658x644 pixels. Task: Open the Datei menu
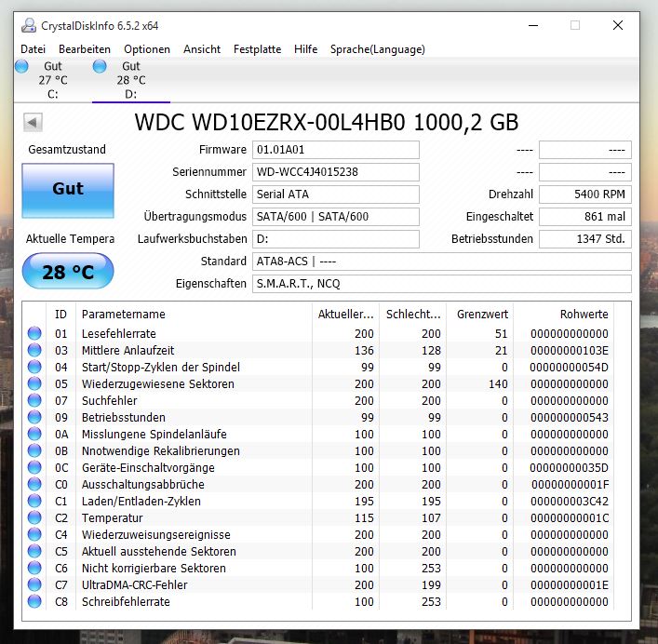coord(33,49)
